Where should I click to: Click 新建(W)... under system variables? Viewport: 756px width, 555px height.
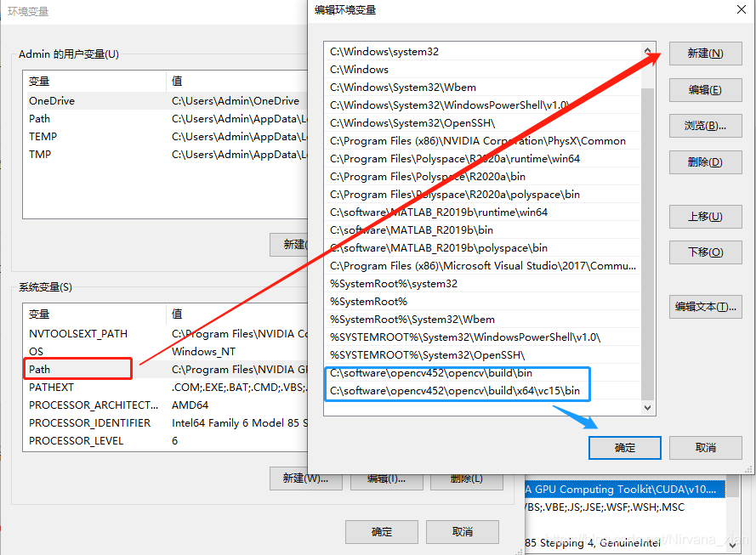[x=305, y=479]
